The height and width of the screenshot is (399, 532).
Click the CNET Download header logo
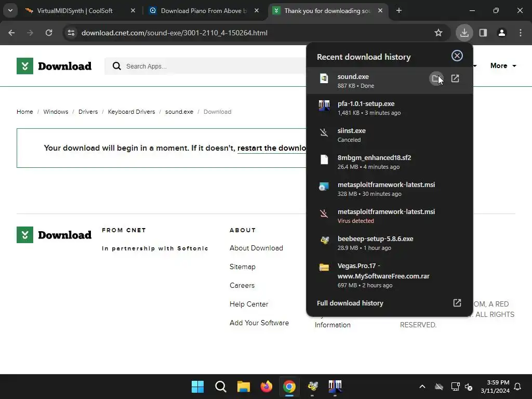tap(54, 66)
